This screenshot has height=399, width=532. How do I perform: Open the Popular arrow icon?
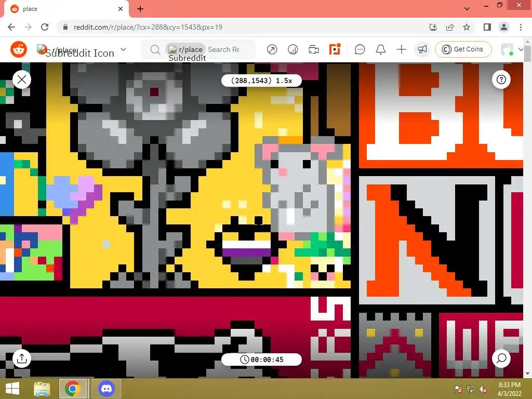tap(272, 49)
